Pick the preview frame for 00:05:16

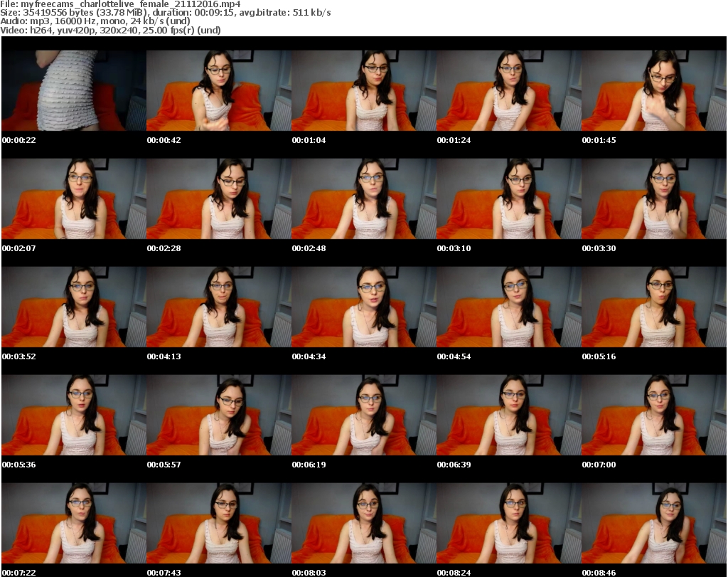click(x=654, y=307)
